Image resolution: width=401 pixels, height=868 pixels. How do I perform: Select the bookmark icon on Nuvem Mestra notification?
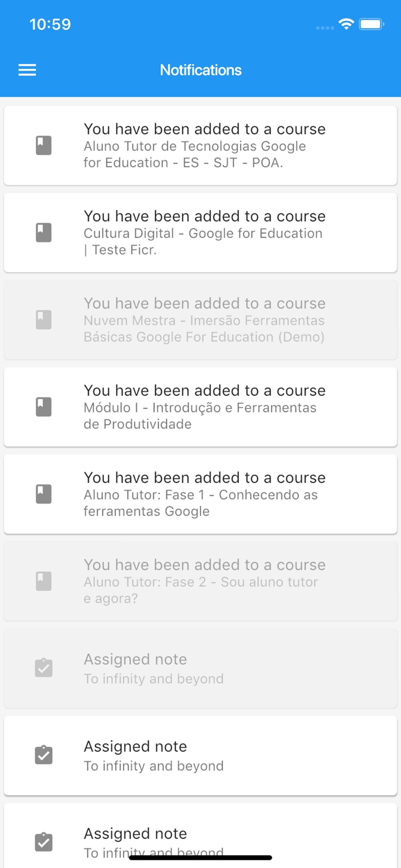[x=43, y=319]
